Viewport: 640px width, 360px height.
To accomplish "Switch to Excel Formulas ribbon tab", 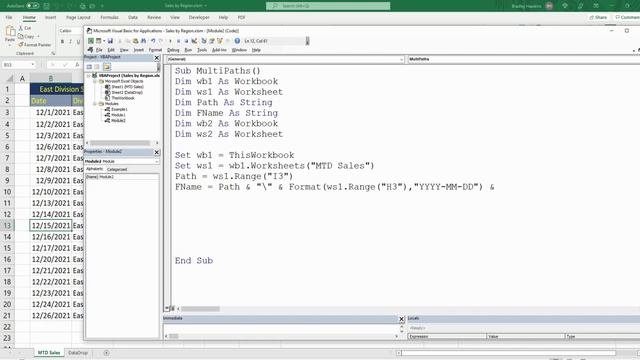I will 109,18.
